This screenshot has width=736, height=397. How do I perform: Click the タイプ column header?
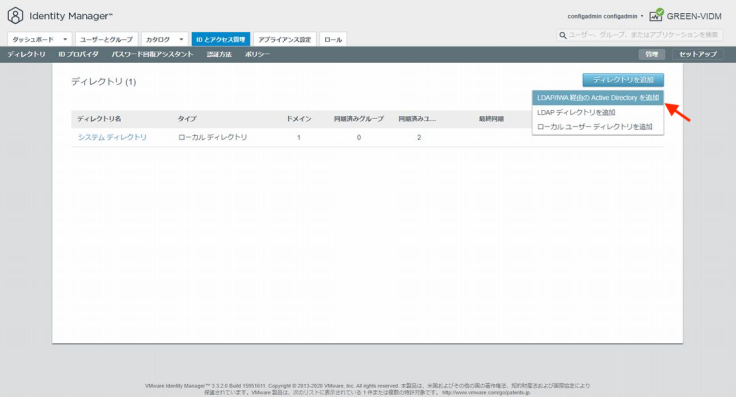pyautogui.click(x=187, y=119)
